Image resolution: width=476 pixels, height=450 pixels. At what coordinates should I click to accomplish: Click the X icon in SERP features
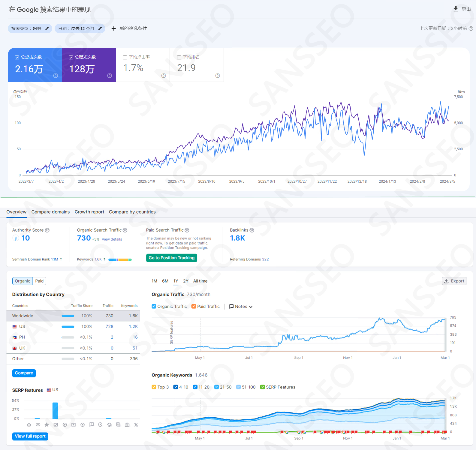(x=136, y=425)
